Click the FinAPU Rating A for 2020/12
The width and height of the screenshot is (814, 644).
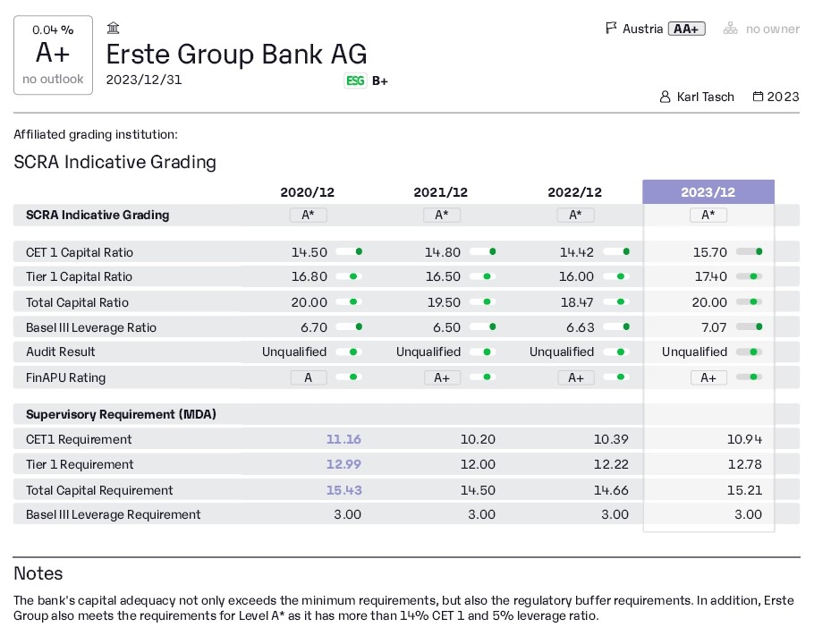(309, 377)
